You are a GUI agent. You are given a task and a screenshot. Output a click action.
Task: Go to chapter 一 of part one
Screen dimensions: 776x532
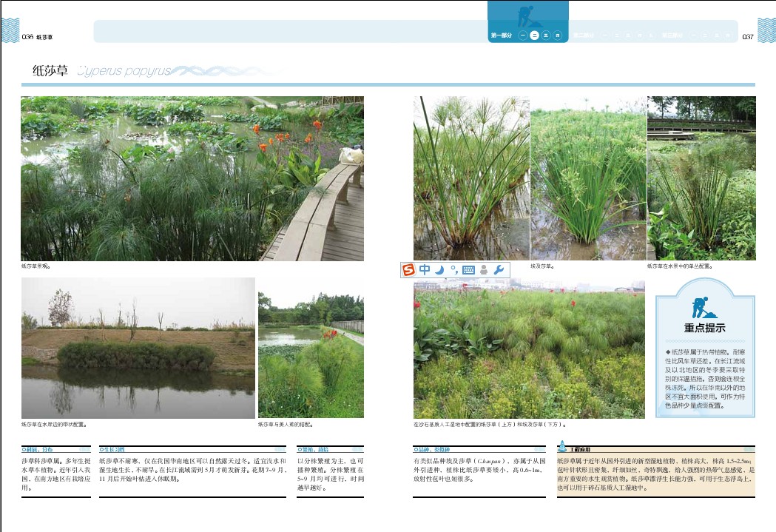tap(523, 35)
